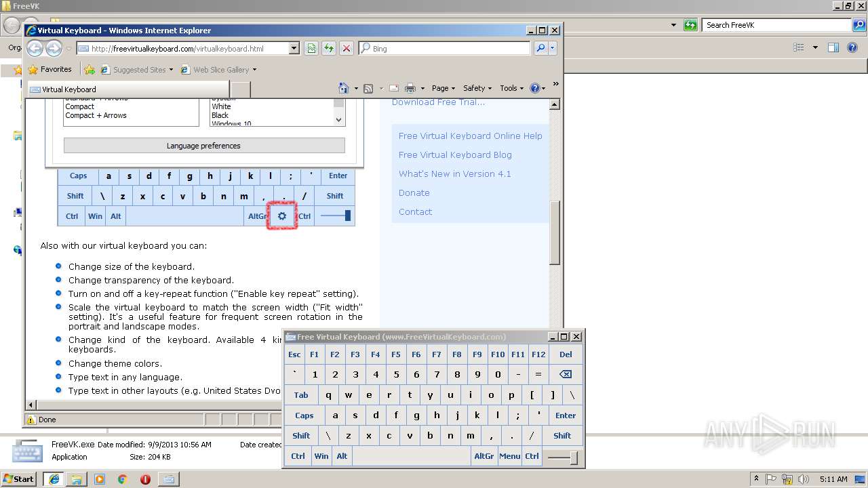Click the Language preferences button

point(204,146)
